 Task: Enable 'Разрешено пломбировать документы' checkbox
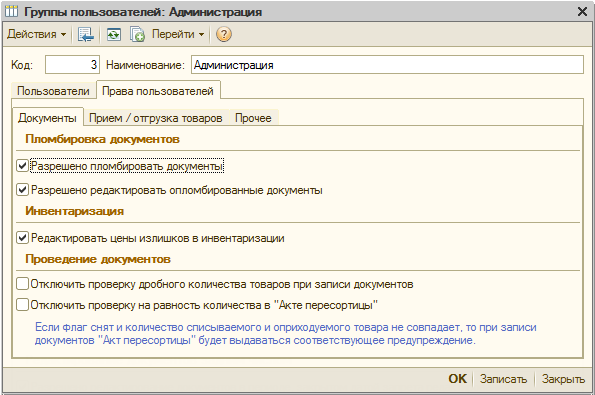tap(22, 166)
